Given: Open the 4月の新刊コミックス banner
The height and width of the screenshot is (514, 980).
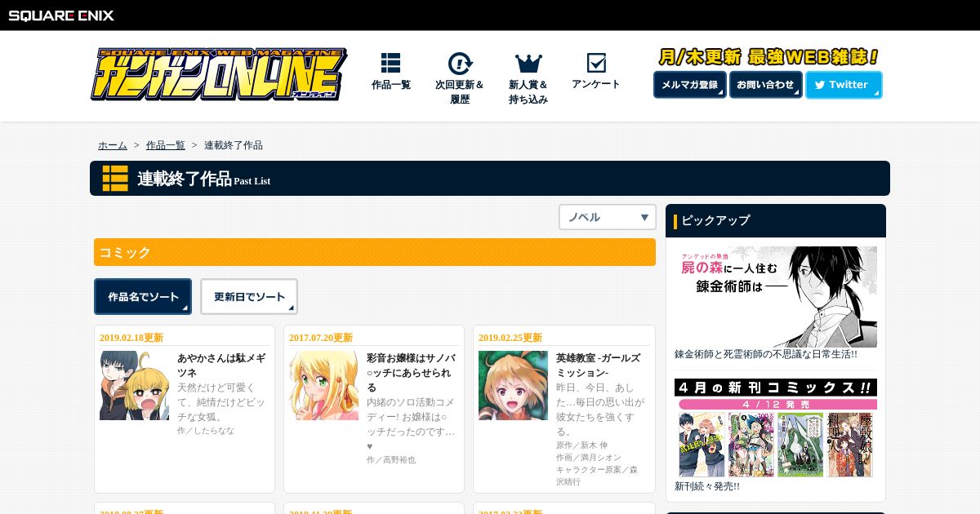Looking at the screenshot, I should pos(776,428).
